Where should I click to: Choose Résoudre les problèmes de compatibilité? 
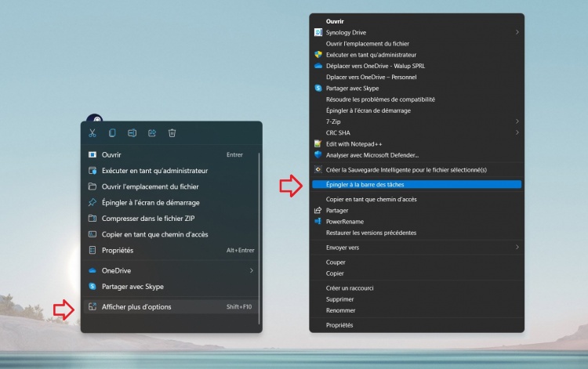pos(380,99)
